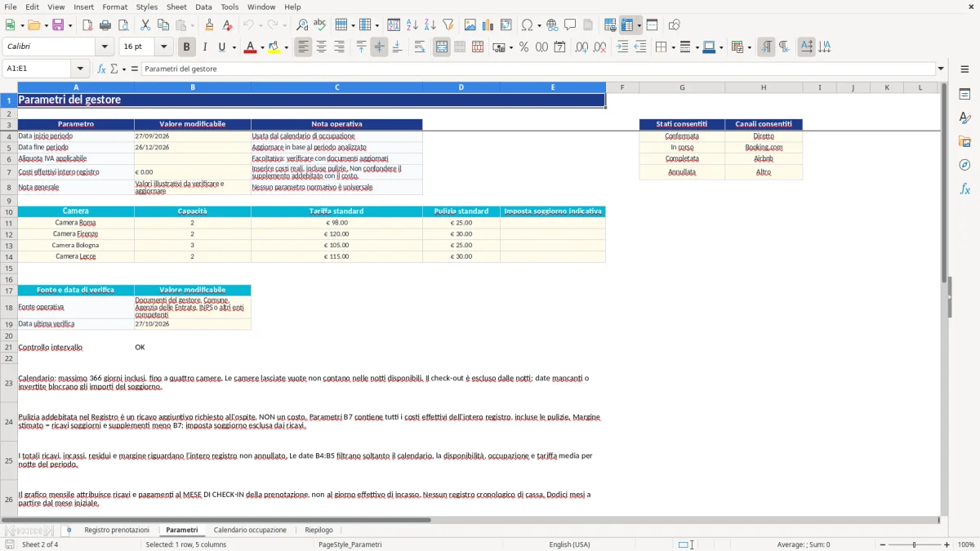Screen dimensions: 980x551
Task: Click the Formula equals button
Action: coord(135,69)
